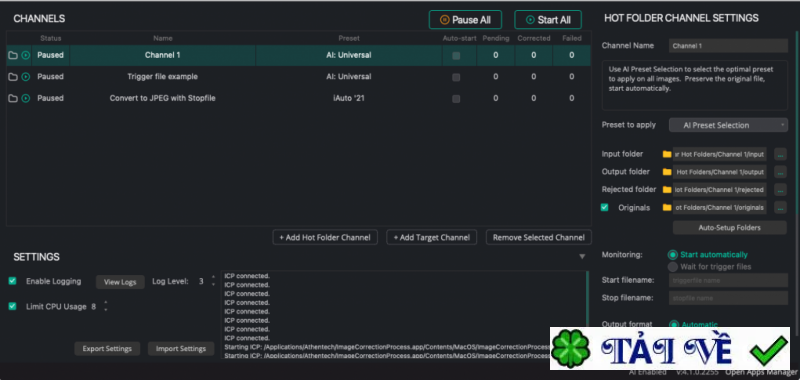800x380 pixels.
Task: Open folder icon for Channel 1 row
Action: 13,55
